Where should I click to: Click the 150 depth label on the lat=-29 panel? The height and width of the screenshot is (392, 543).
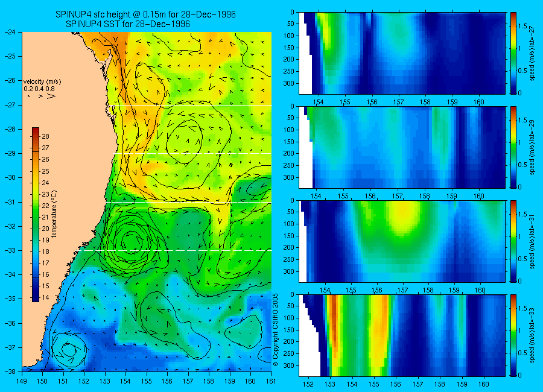pos(288,142)
